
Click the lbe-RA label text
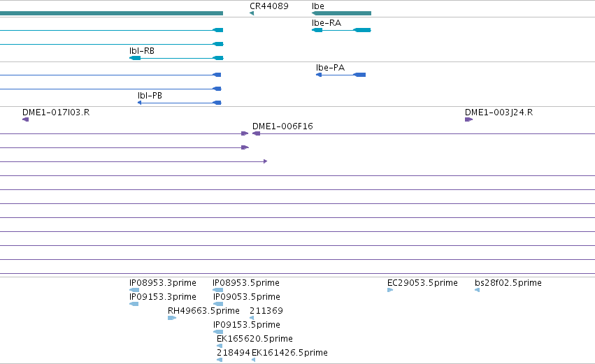327,23
